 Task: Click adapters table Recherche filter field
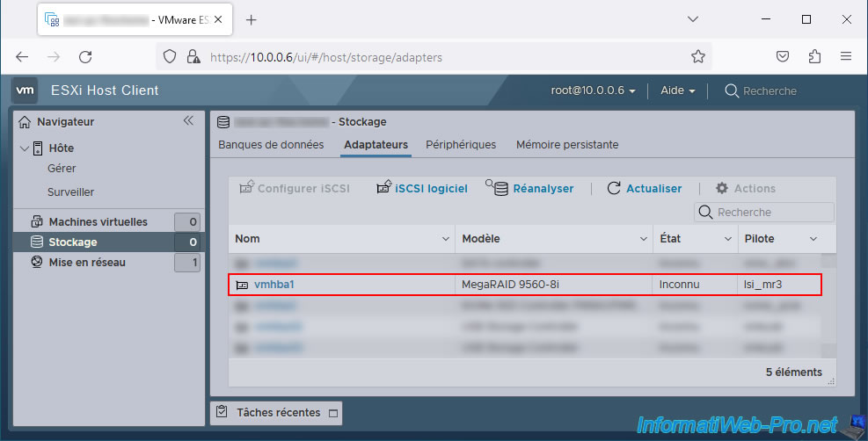click(x=764, y=213)
